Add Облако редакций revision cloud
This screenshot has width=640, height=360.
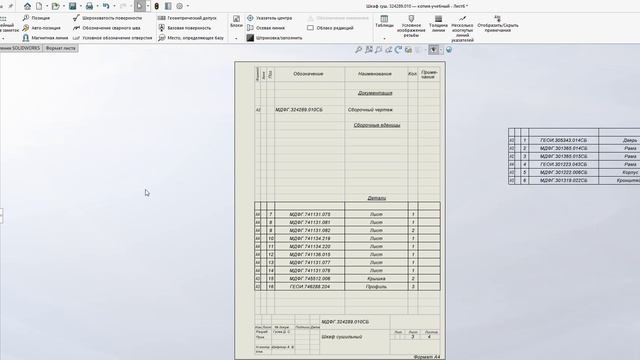330,28
